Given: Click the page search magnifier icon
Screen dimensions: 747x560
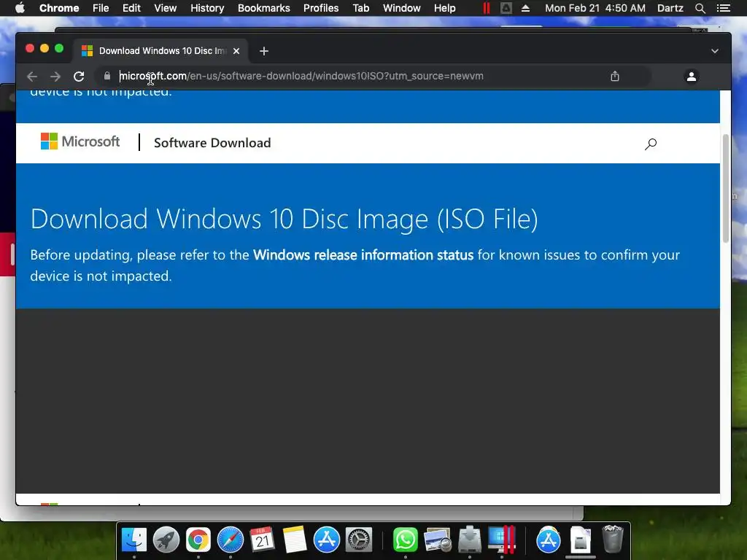Looking at the screenshot, I should (x=651, y=144).
